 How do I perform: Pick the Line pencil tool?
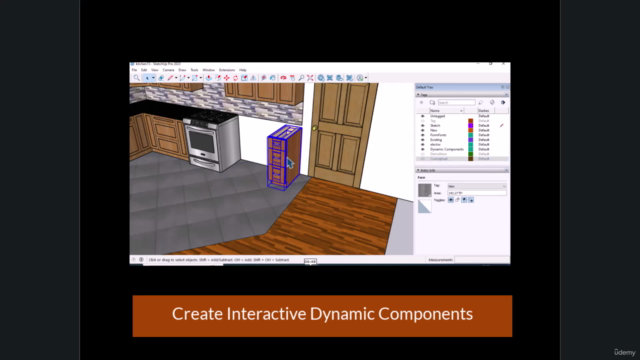click(x=170, y=78)
